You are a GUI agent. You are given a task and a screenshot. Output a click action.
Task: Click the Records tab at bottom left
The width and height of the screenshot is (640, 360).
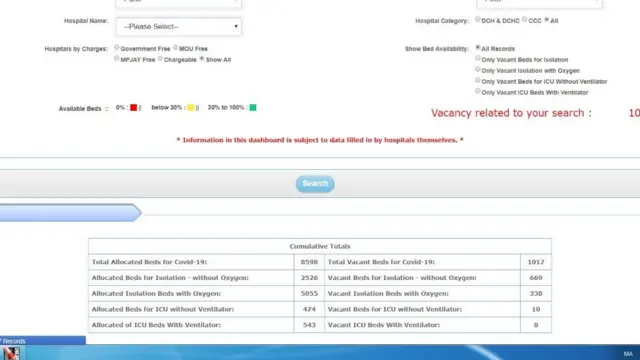click(42, 340)
